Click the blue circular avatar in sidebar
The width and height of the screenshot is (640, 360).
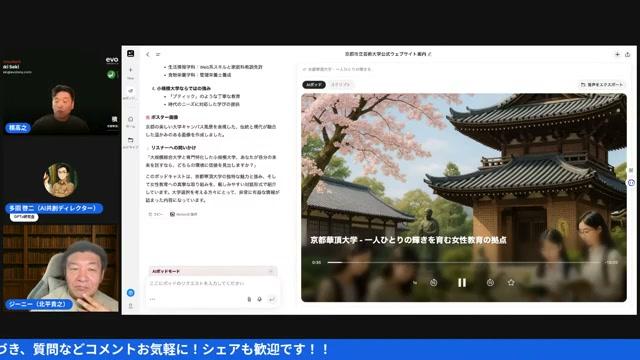point(131,293)
